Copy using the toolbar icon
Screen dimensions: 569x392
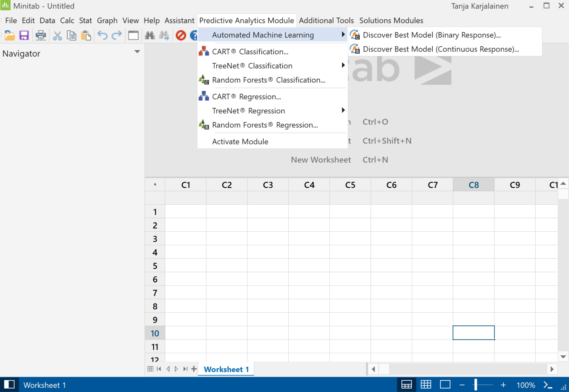click(72, 35)
